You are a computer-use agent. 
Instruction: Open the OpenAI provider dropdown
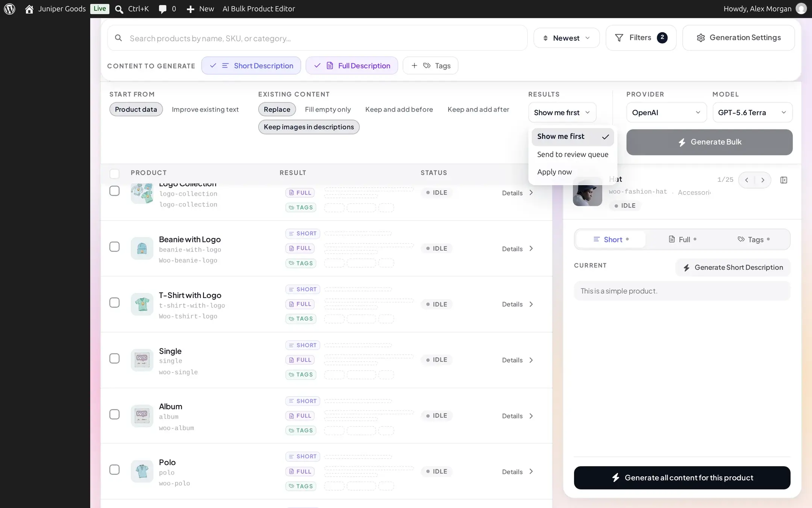667,113
